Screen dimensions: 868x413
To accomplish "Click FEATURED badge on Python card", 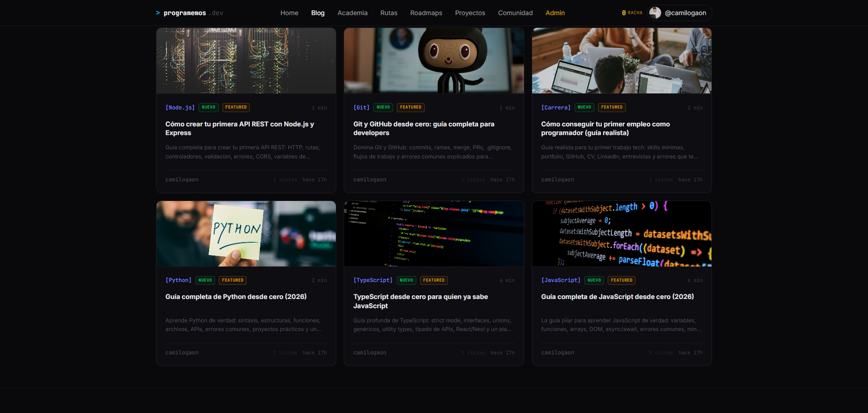I will (233, 280).
